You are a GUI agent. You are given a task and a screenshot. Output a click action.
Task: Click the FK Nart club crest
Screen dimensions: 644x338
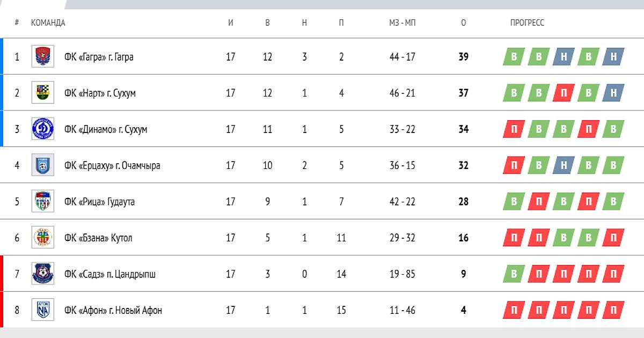(x=42, y=93)
